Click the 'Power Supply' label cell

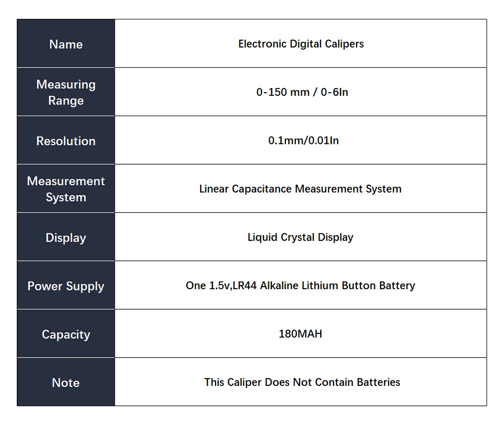pyautogui.click(x=66, y=286)
